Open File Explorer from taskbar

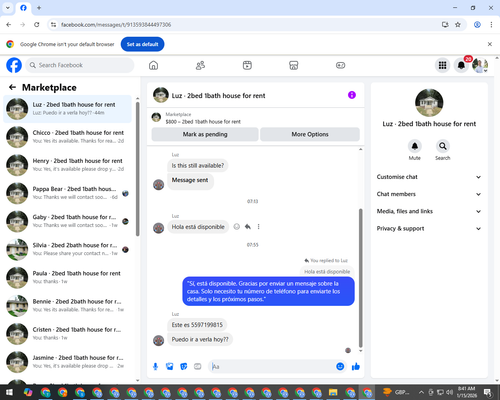pyautogui.click(x=333, y=392)
